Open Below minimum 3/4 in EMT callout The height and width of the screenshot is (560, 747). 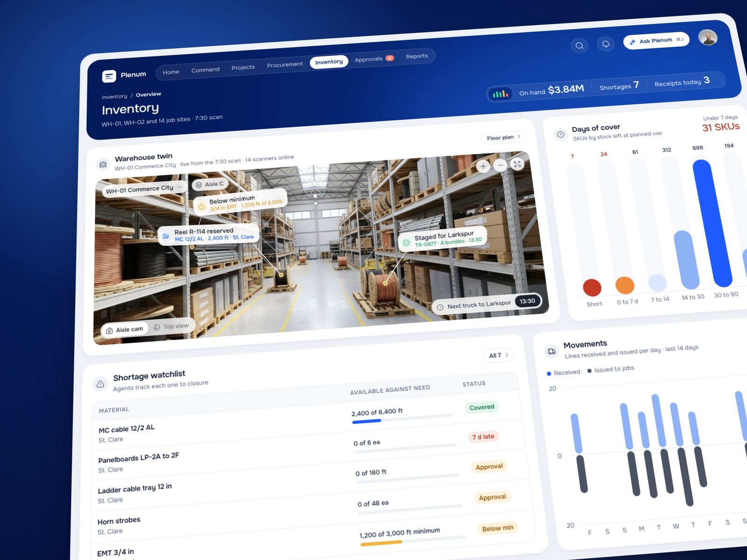pos(240,203)
